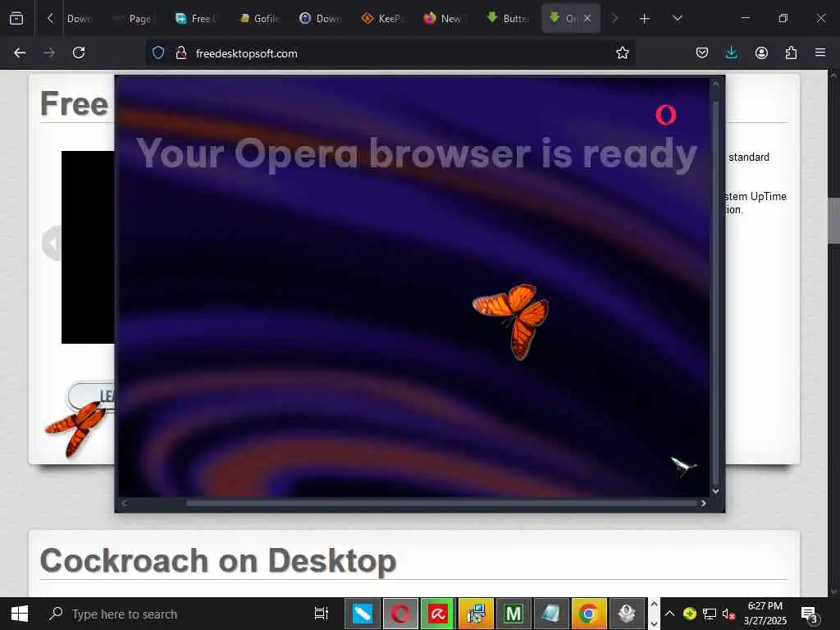840x630 pixels.
Task: Open the Extensions puzzle icon
Action: (791, 52)
